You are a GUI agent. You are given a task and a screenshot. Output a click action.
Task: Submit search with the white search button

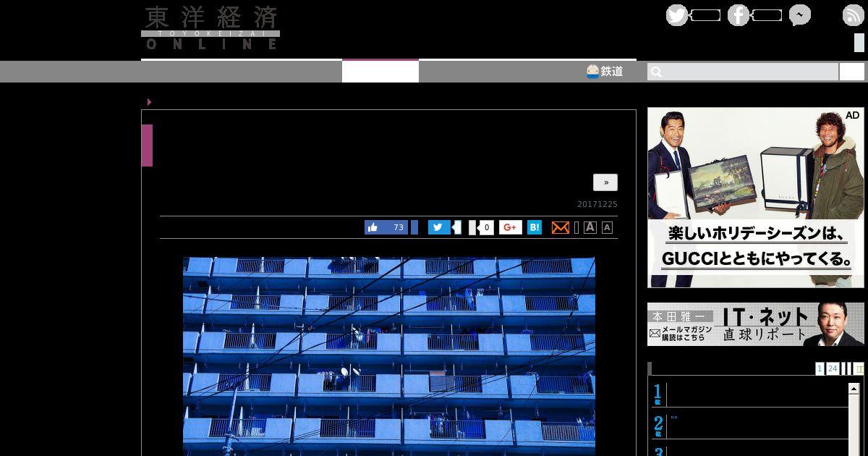[x=852, y=72]
